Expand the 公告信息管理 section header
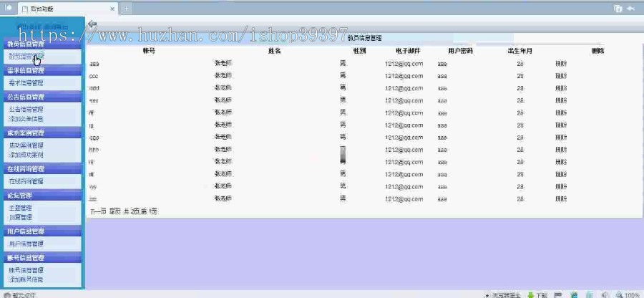Image resolution: width=644 pixels, height=298 pixels. pos(42,97)
